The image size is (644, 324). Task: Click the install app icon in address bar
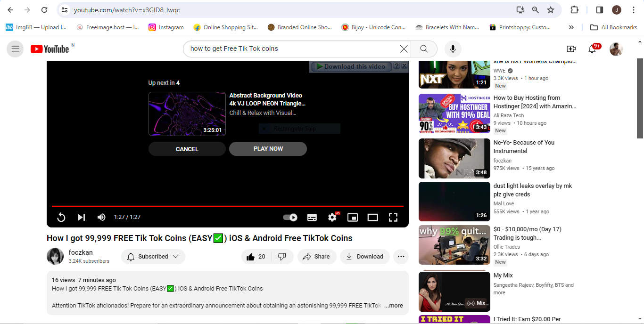click(520, 10)
